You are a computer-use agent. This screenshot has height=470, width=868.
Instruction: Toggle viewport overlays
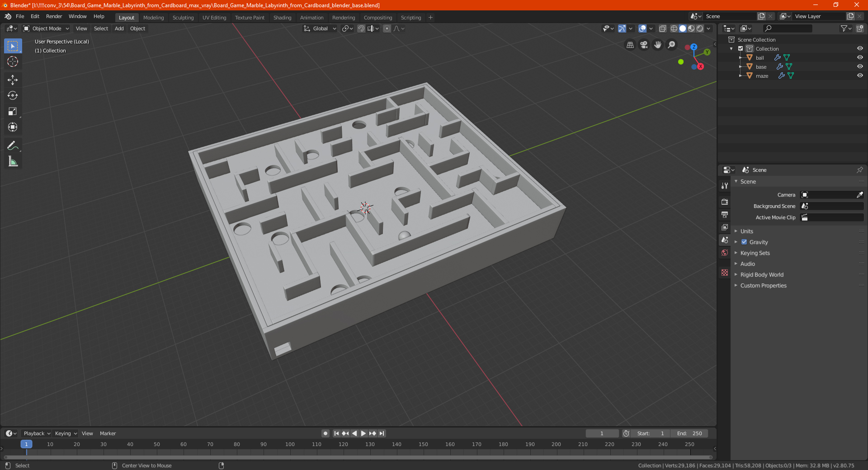tap(642, 28)
